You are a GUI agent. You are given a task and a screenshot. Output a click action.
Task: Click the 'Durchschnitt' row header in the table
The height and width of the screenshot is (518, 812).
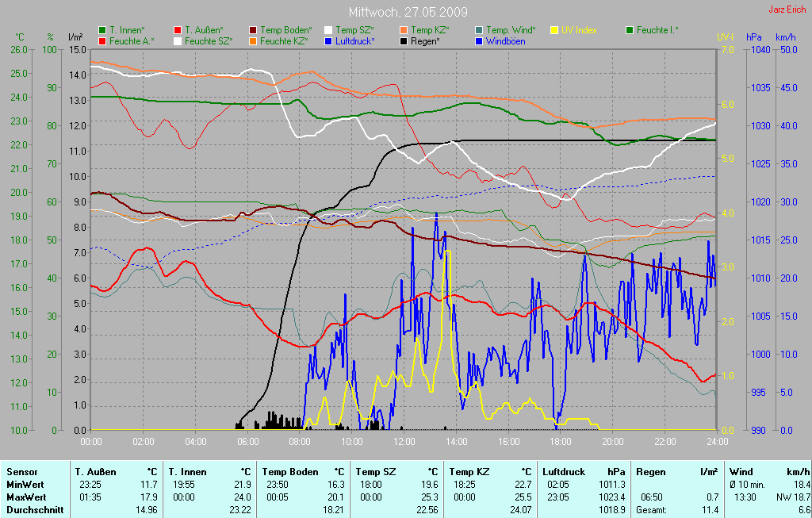pos(35,510)
